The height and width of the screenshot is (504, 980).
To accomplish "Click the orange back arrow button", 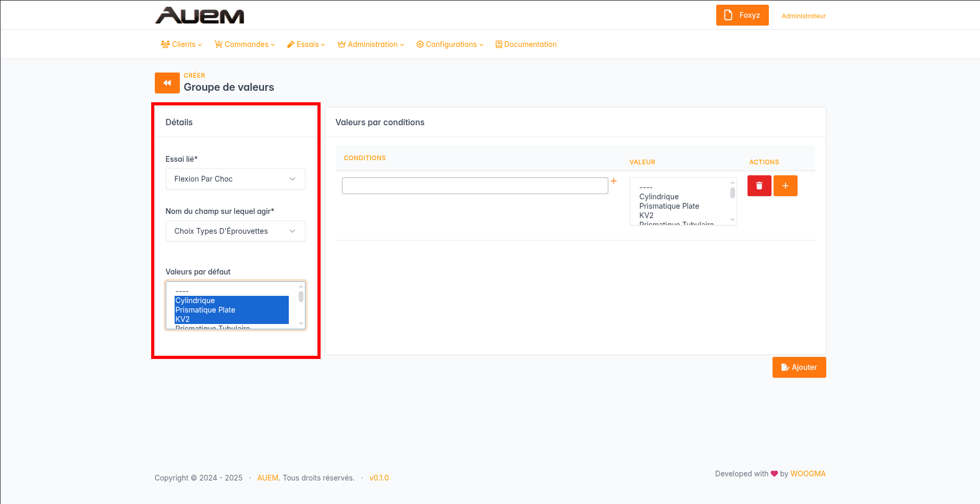I will click(x=167, y=83).
